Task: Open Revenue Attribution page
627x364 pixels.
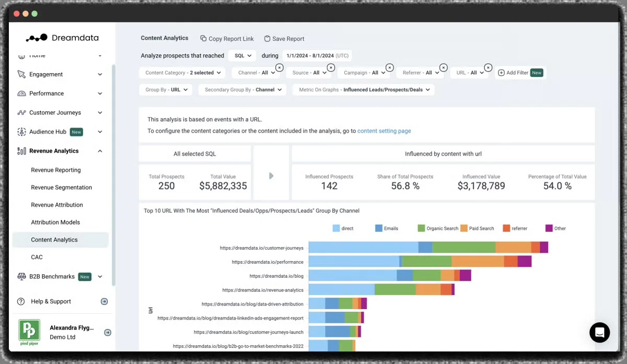Action: tap(57, 205)
